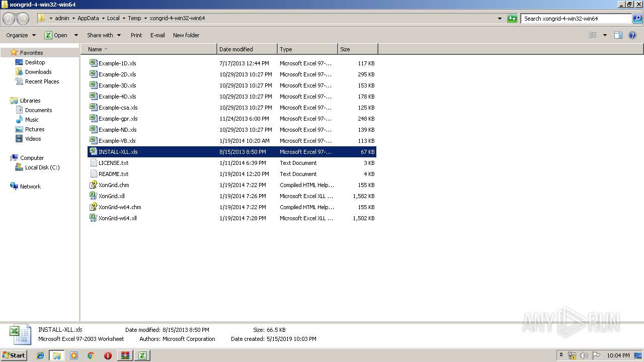Expand the Local breadcrumb arrow
The height and width of the screenshot is (362, 644).
pos(124,19)
